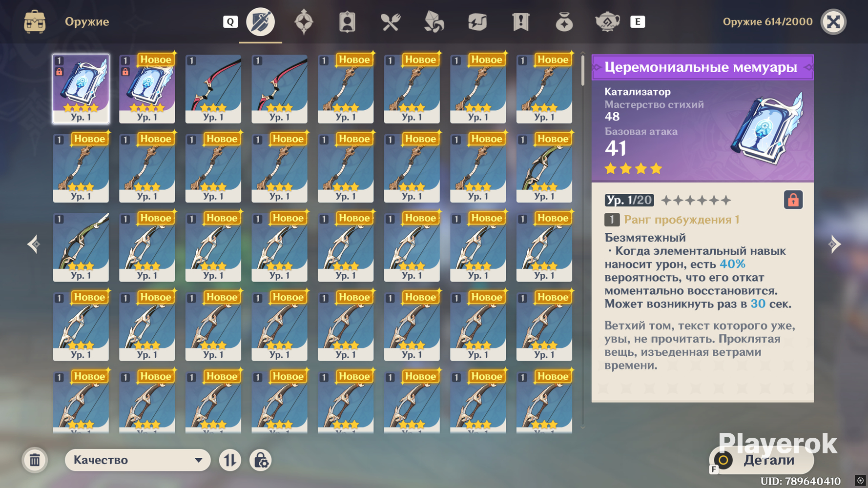Open the Quest items tab icon

point(521,22)
